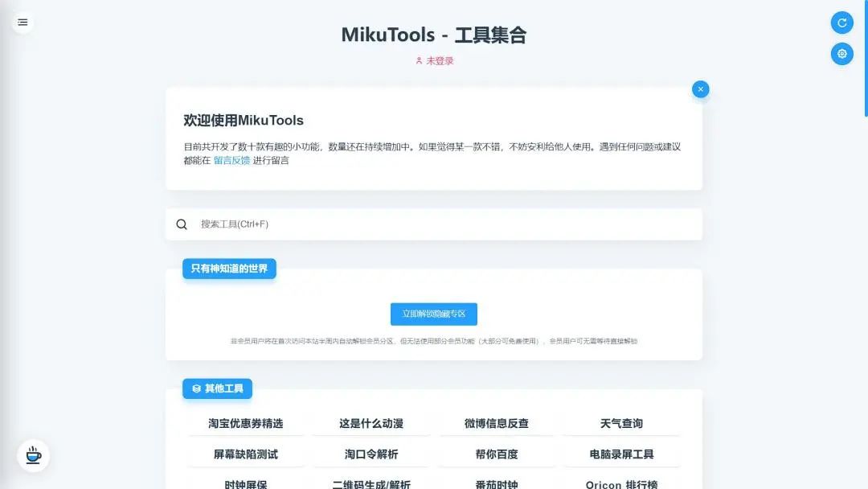Focus the 搜索工具 search field
868x489 pixels.
[x=434, y=224]
